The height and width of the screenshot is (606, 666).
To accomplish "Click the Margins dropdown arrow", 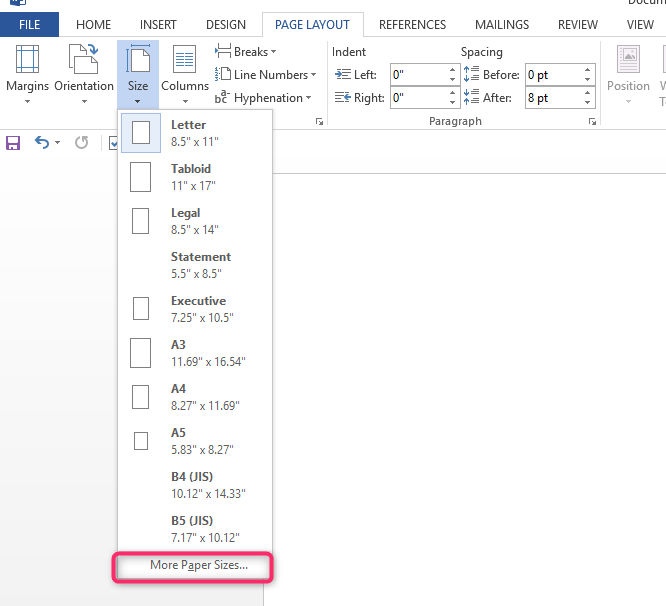I will [27, 101].
